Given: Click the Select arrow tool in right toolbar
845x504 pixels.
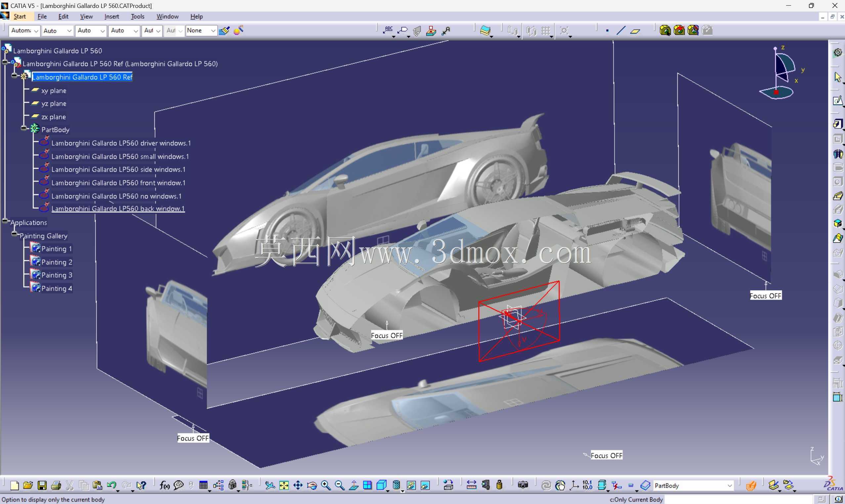Looking at the screenshot, I should click(x=837, y=77).
